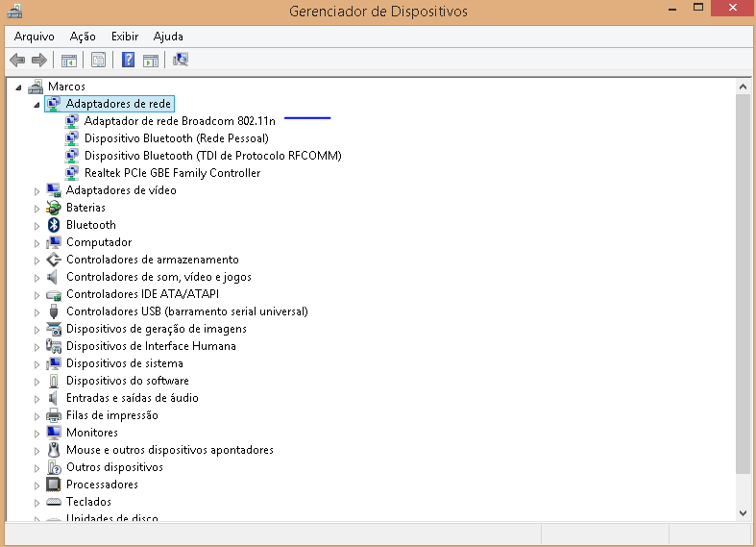Click the Filas de impressão printer icon
Image resolution: width=756 pixels, height=547 pixels.
point(54,415)
